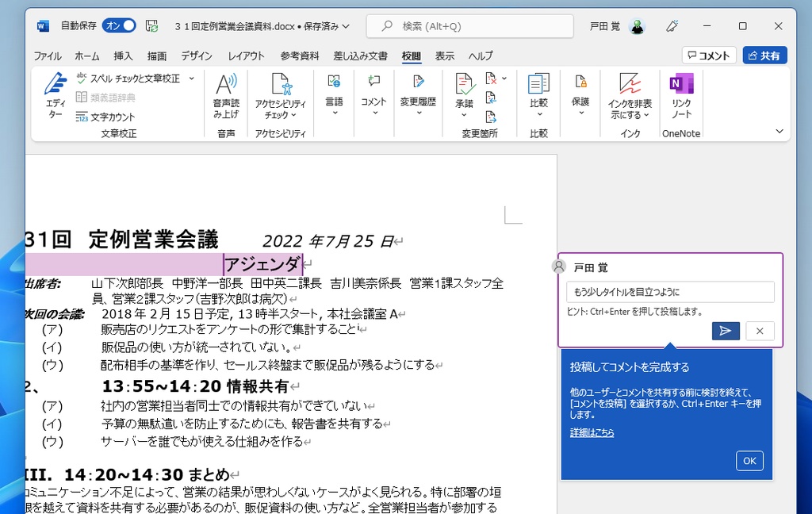Viewport: 812px width, 514px height.
Task: Expand the document title dropdown beside 保存済み
Action: [346, 26]
